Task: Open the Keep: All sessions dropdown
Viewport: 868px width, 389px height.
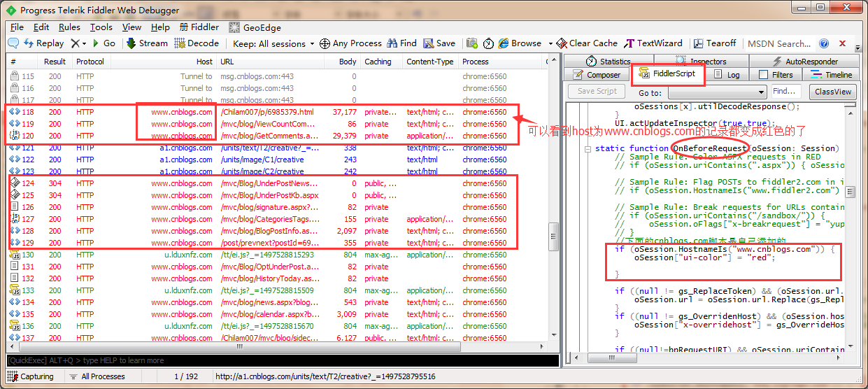Action: click(x=273, y=43)
